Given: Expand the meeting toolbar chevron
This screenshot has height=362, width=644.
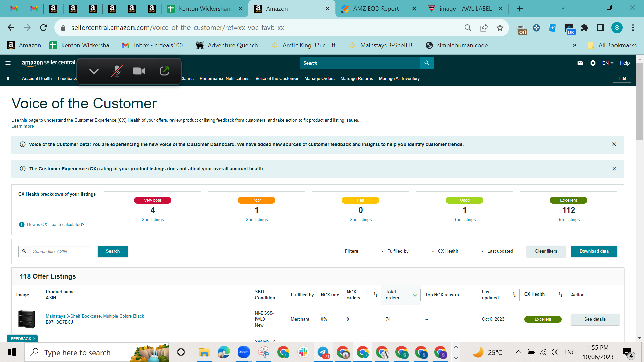Looking at the screenshot, I should pyautogui.click(x=94, y=71).
